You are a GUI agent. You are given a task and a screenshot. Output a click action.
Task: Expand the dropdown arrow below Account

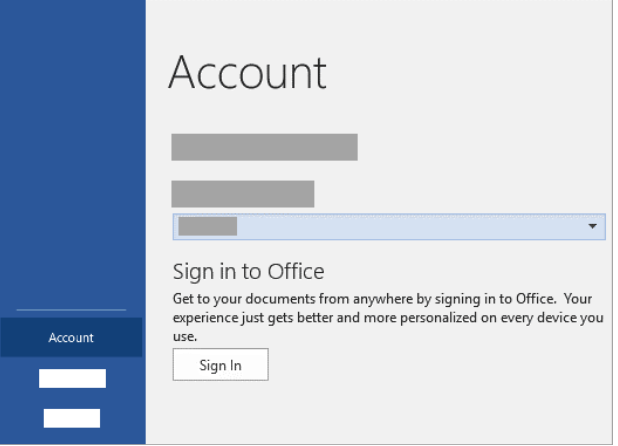click(592, 227)
